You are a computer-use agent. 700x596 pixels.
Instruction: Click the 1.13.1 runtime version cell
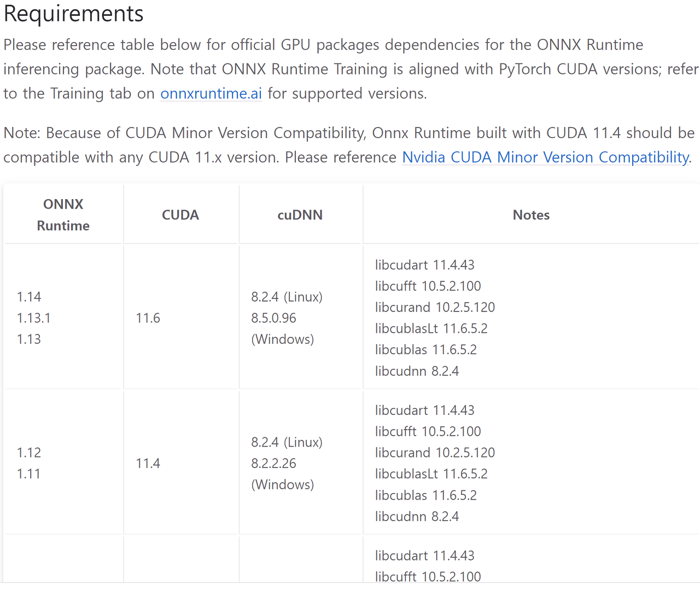coord(34,318)
